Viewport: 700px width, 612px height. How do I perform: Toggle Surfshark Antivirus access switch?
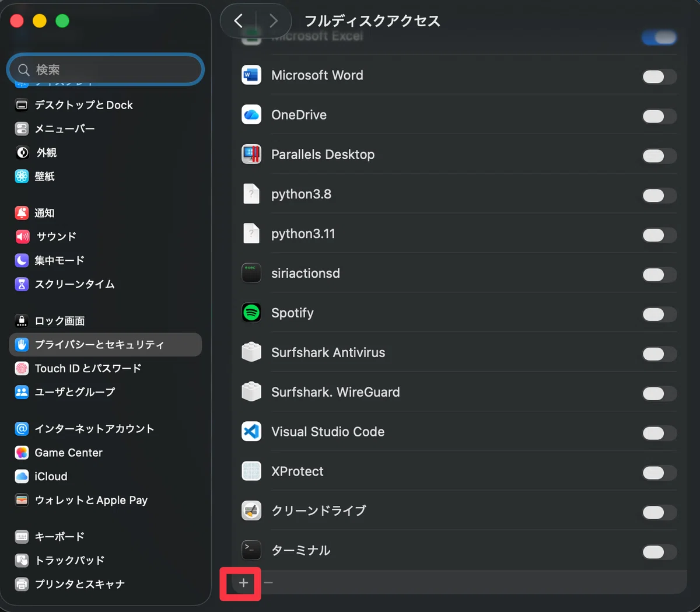[x=659, y=354]
